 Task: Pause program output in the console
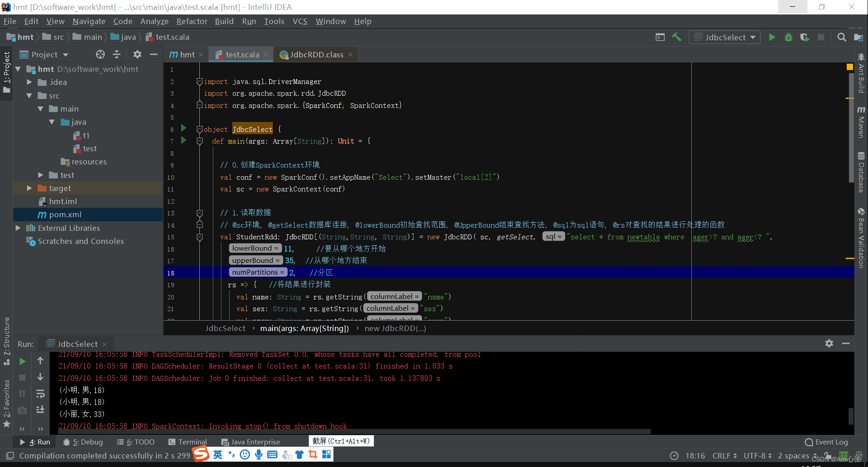22,393
